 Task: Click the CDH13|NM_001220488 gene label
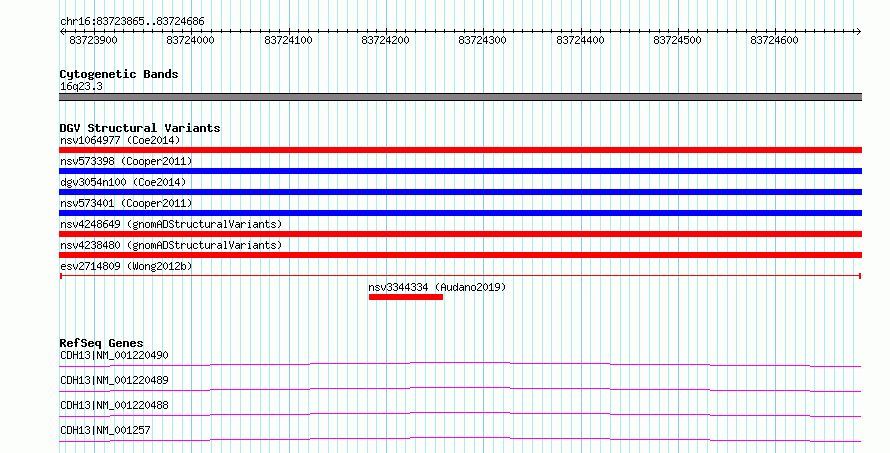[x=114, y=405]
